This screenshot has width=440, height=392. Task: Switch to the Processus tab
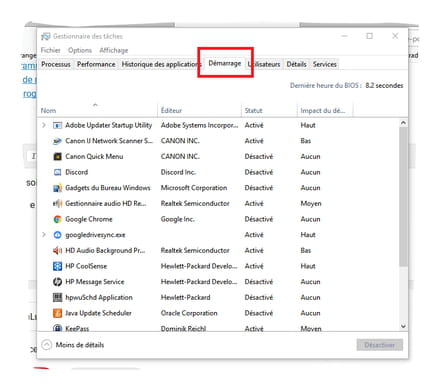[56, 64]
